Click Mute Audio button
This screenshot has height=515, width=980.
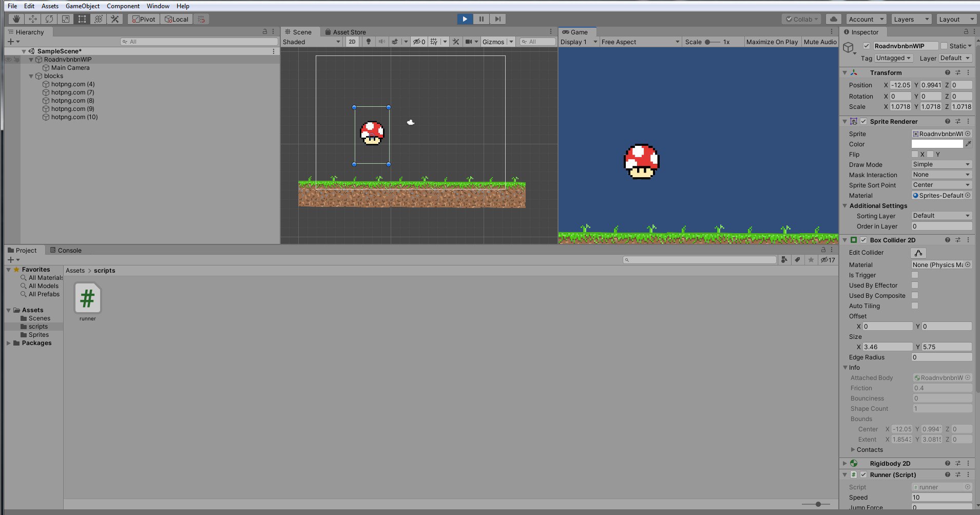(x=820, y=42)
